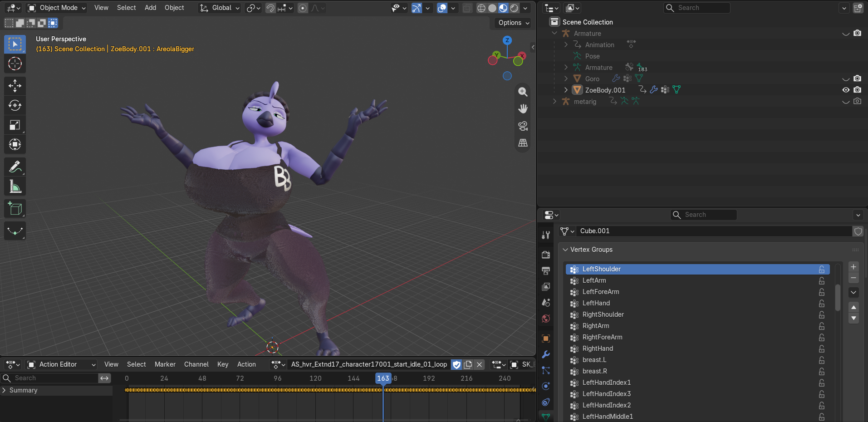Click the viewport zoom magnifier icon

point(523,92)
